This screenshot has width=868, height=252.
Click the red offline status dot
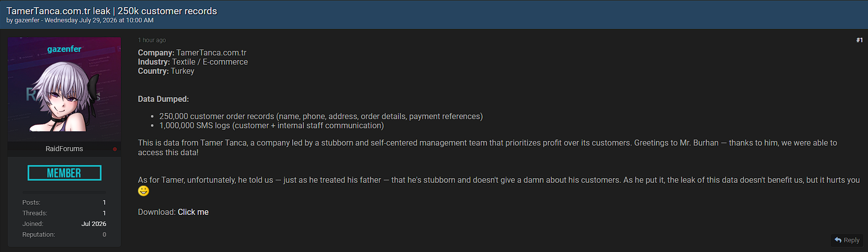coord(115,149)
